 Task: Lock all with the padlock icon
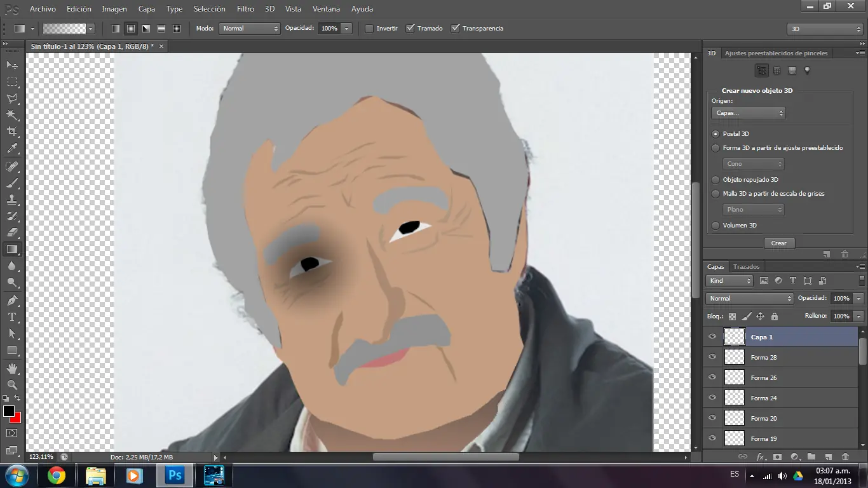(774, 316)
